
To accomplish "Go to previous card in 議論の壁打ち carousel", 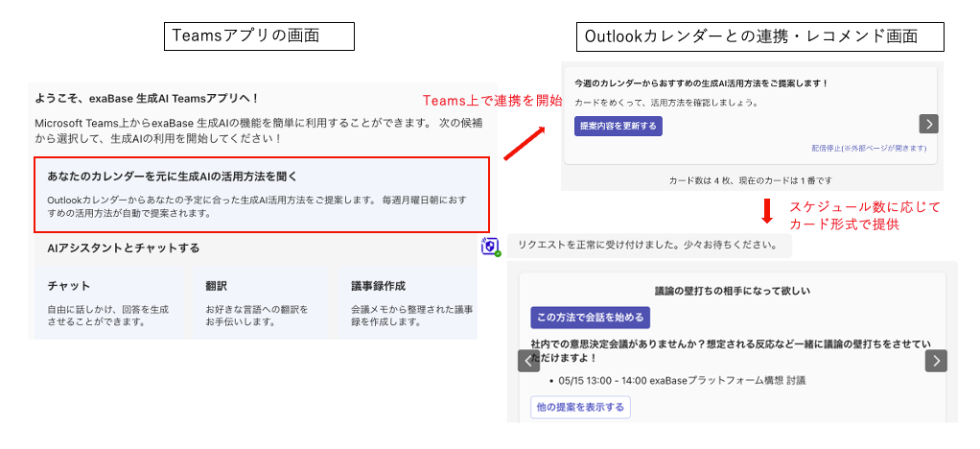I will (x=528, y=361).
